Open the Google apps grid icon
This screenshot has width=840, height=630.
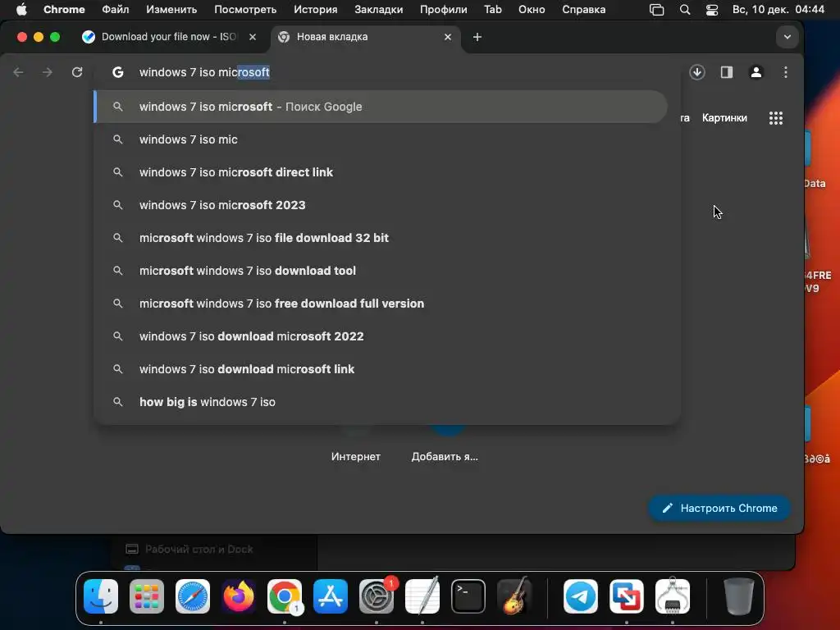tap(776, 118)
